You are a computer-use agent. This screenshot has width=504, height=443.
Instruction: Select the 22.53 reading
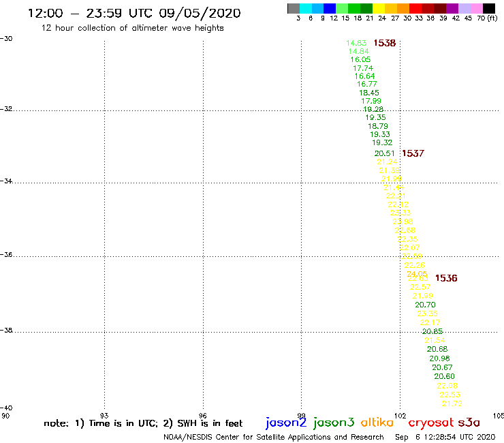[x=450, y=395]
